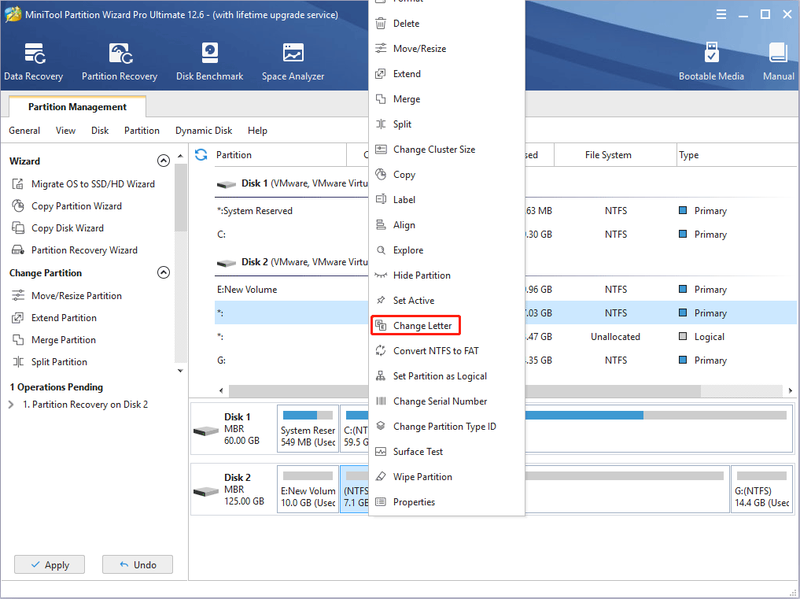The image size is (800, 599).
Task: Select Align in context menu
Action: click(446, 225)
